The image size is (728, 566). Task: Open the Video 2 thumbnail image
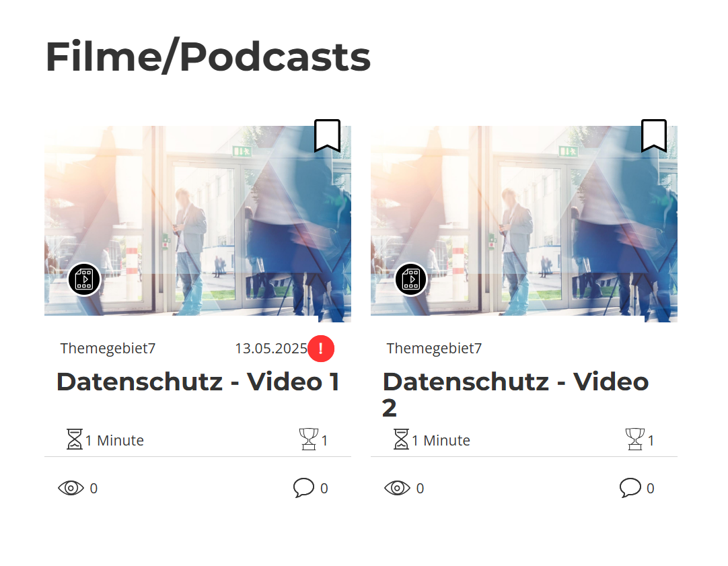point(524,224)
